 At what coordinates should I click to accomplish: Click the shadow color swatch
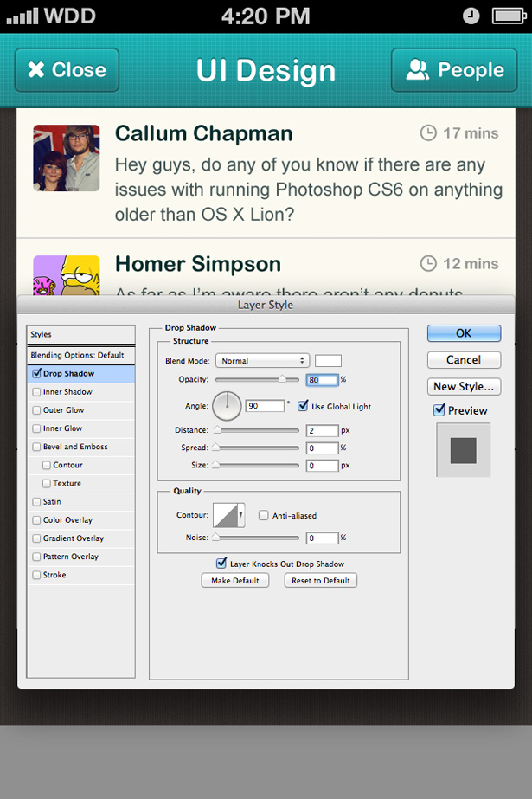point(328,361)
